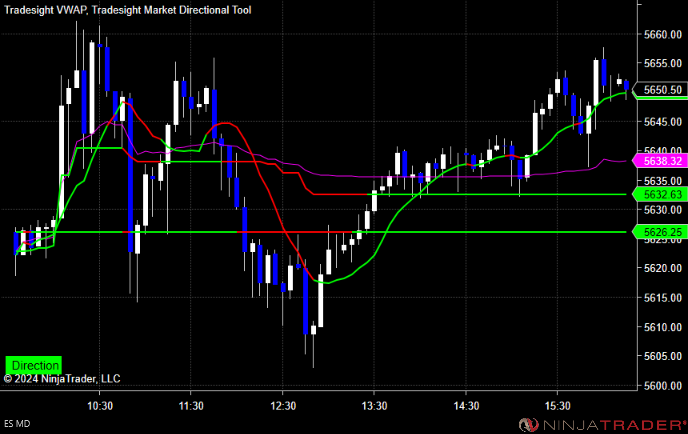688x434 pixels.
Task: Click the 5605.00 price axis label
Action: pos(663,356)
